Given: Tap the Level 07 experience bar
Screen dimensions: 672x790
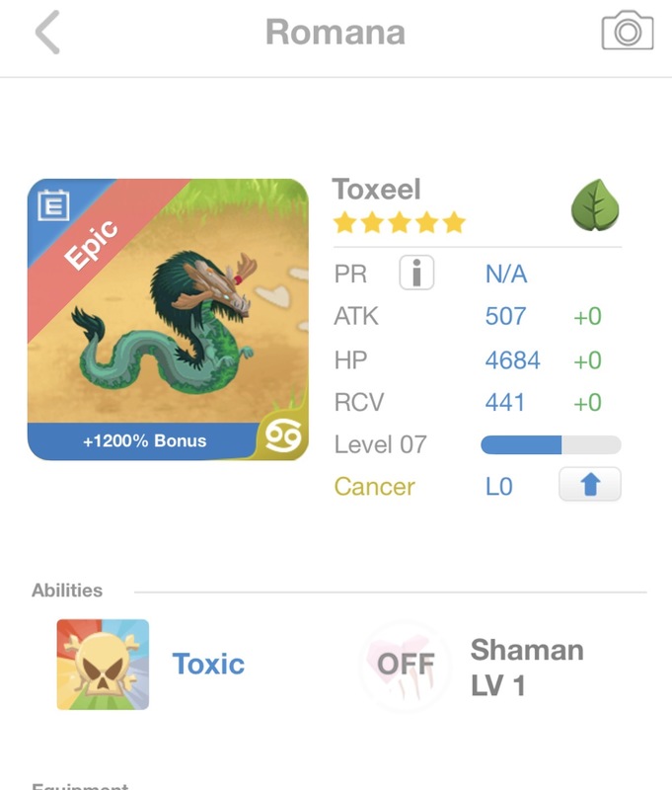Looking at the screenshot, I should (x=551, y=444).
